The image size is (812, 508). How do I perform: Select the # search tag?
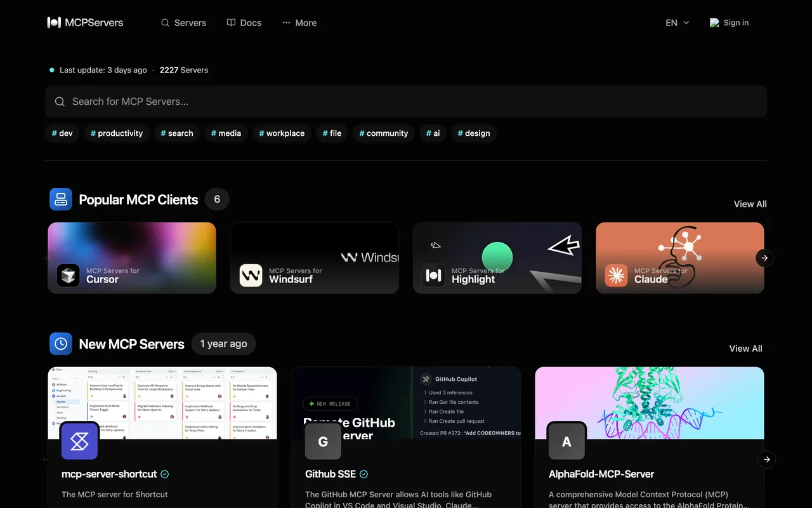[176, 133]
